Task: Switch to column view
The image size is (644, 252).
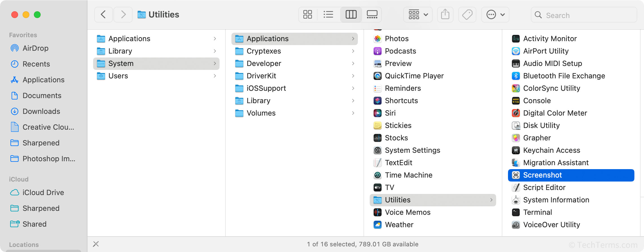Action: point(351,15)
